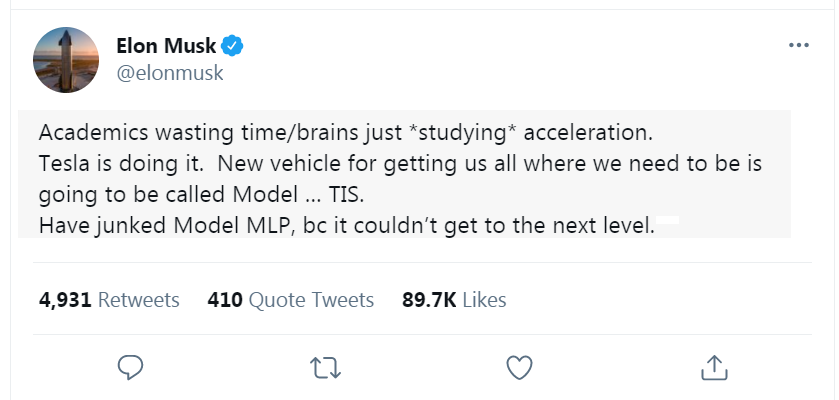This screenshot has width=839, height=400.
Task: Click the 'Likes' label text
Action: coord(483,300)
